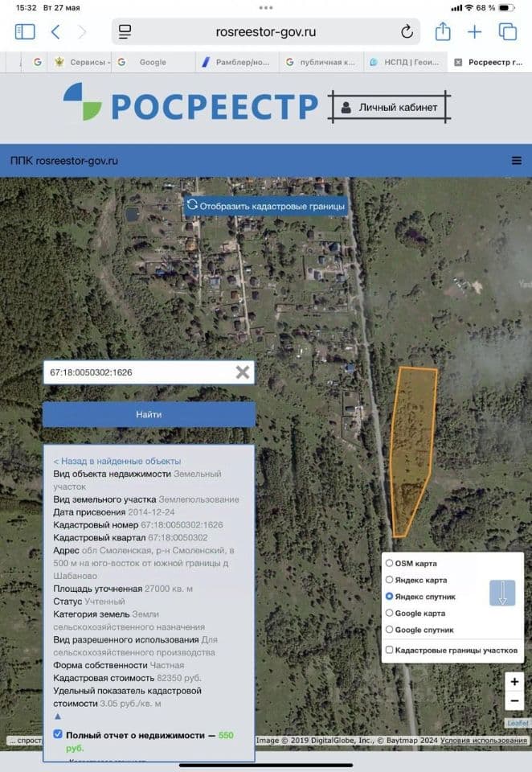
Task: Select Google спутник radio option
Action: (389, 630)
